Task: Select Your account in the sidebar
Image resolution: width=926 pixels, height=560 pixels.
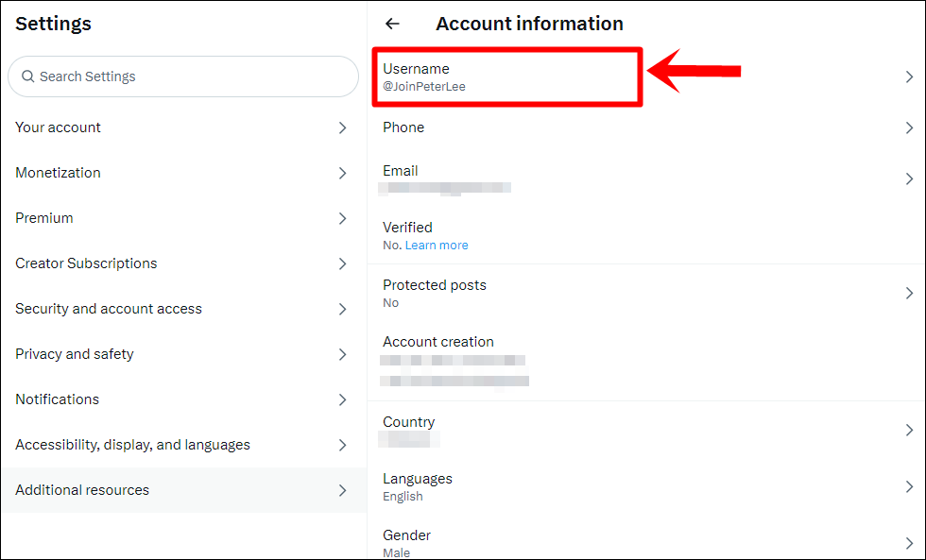Action: pyautogui.click(x=180, y=127)
